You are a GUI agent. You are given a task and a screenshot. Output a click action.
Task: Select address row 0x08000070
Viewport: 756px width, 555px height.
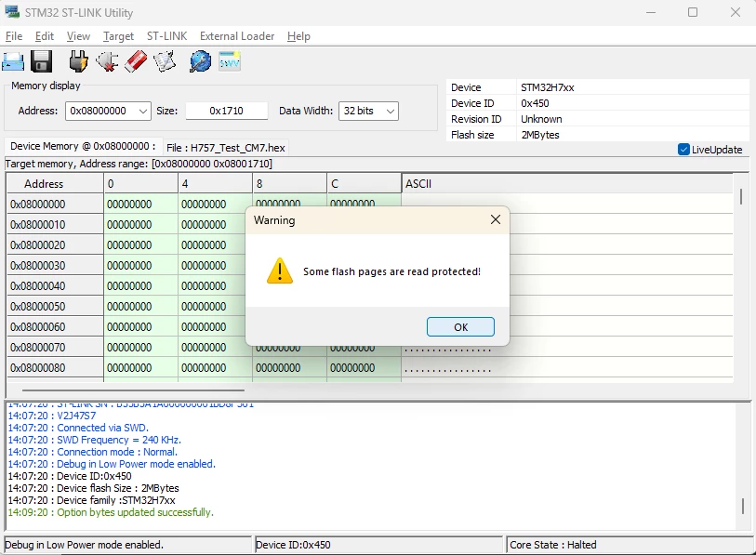(x=55, y=347)
